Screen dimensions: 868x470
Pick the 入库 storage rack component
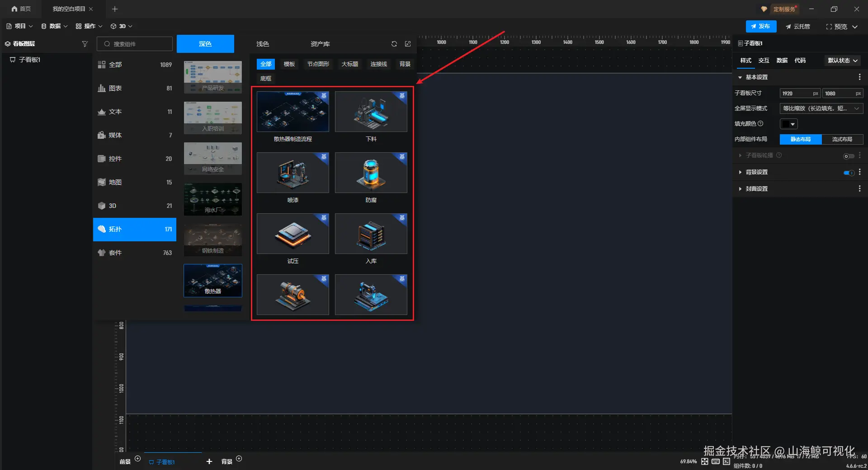tap(371, 234)
